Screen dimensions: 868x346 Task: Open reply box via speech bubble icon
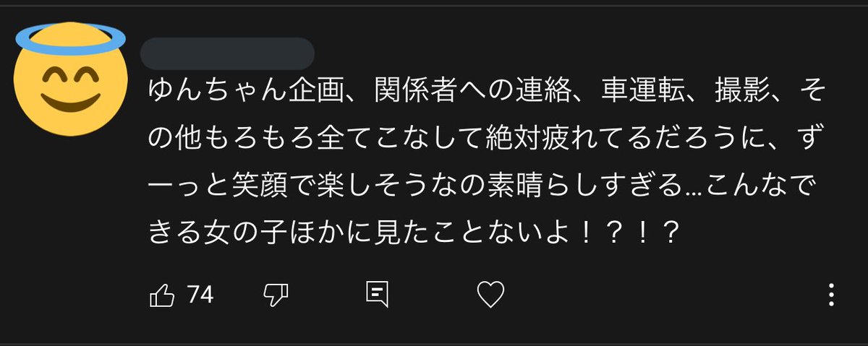coord(378,295)
